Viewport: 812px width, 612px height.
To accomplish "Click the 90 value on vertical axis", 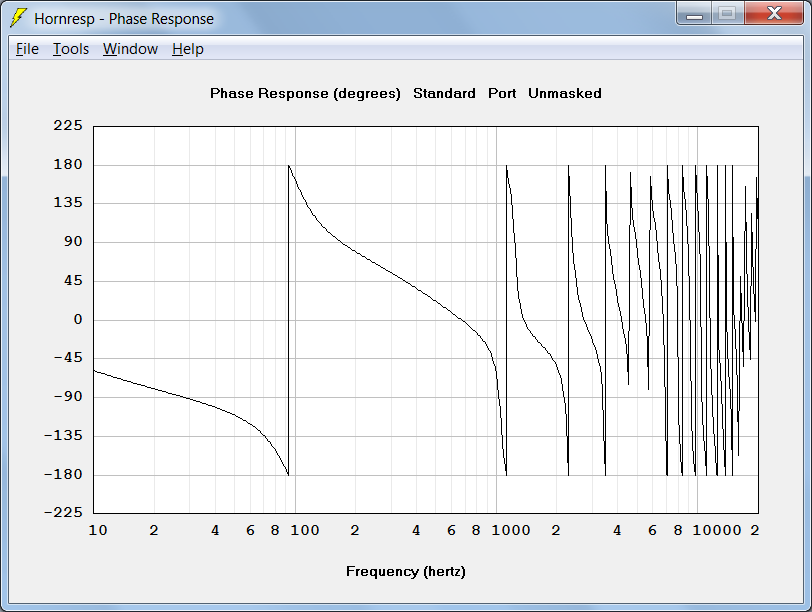I will 73,241.
